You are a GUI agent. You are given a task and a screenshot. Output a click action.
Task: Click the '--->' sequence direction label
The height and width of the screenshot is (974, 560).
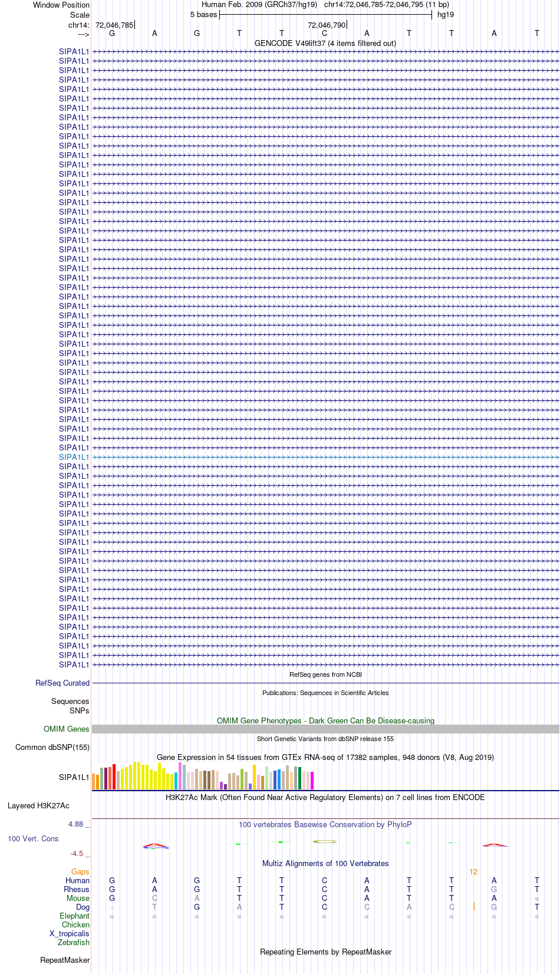point(83,35)
